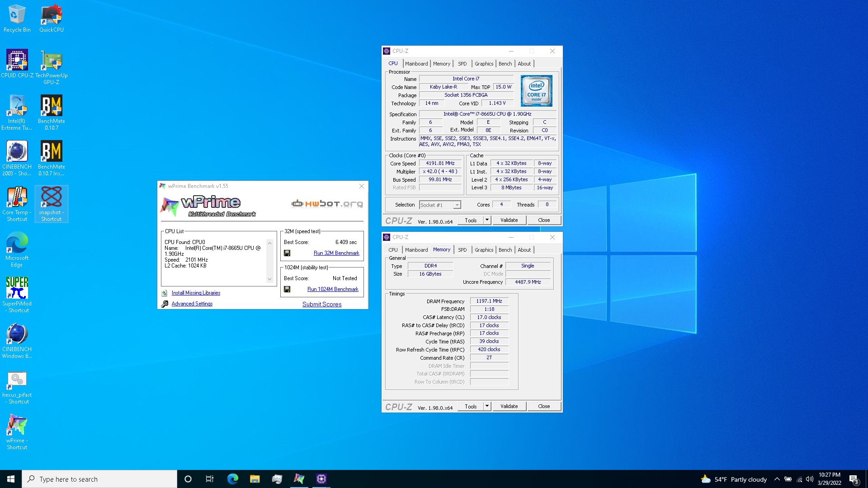Run the 32M Benchmark link
This screenshot has height=488, width=868.
pyautogui.click(x=336, y=253)
